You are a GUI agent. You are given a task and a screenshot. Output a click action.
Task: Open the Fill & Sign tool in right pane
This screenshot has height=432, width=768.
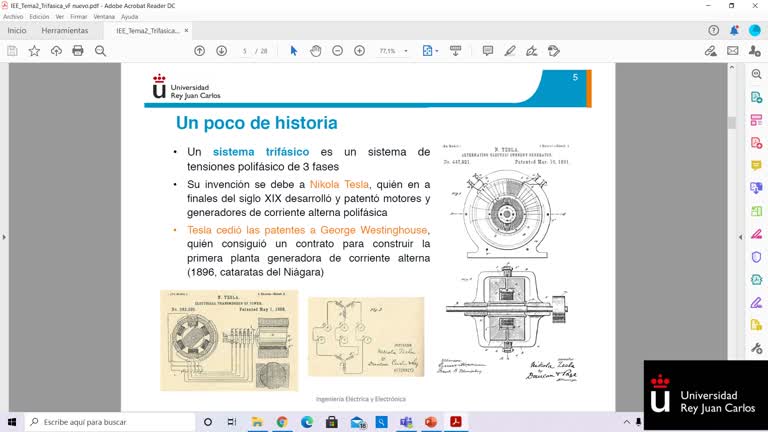(756, 303)
